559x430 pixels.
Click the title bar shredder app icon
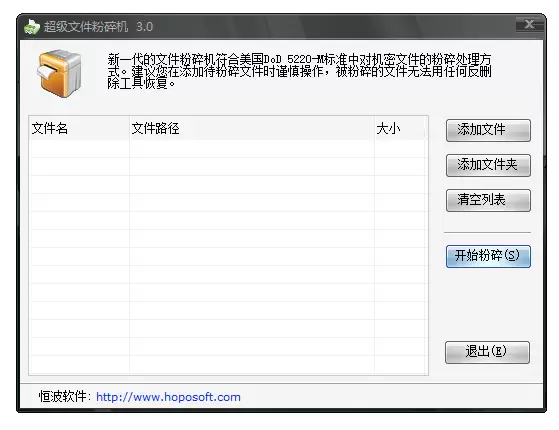coord(32,27)
